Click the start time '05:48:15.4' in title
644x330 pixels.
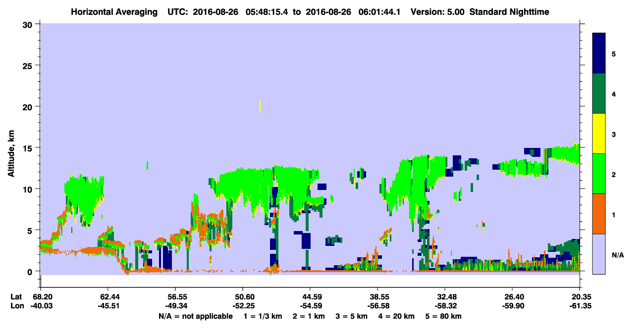tap(266, 12)
